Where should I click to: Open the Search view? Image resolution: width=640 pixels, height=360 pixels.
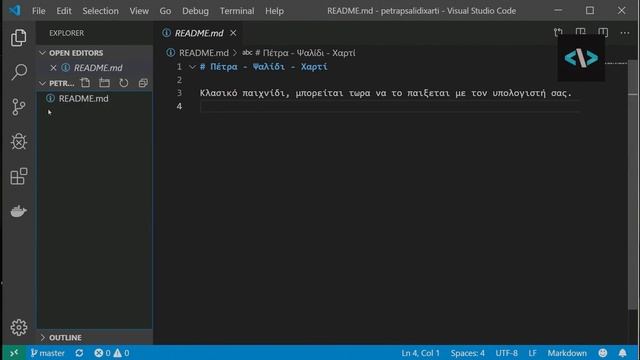click(x=18, y=72)
